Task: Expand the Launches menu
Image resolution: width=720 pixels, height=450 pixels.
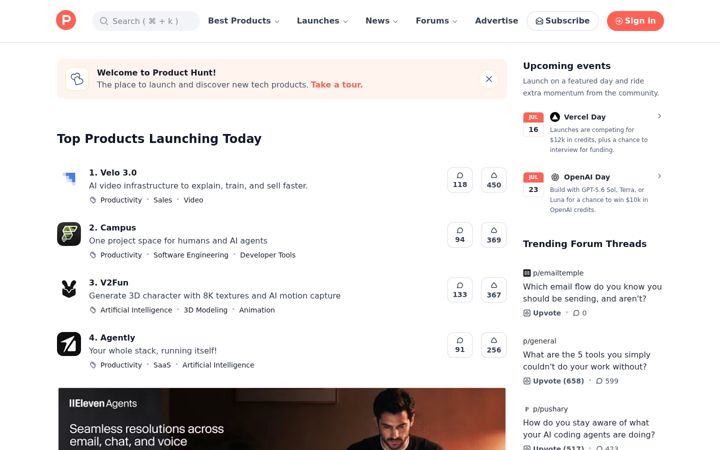Action: point(322,21)
